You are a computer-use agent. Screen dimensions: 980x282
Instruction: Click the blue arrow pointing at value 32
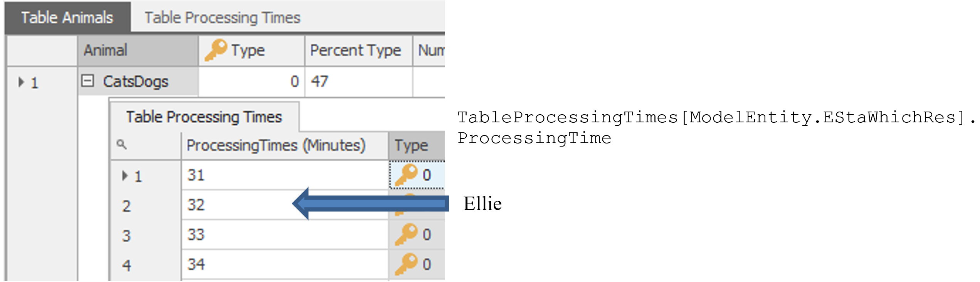pos(370,204)
